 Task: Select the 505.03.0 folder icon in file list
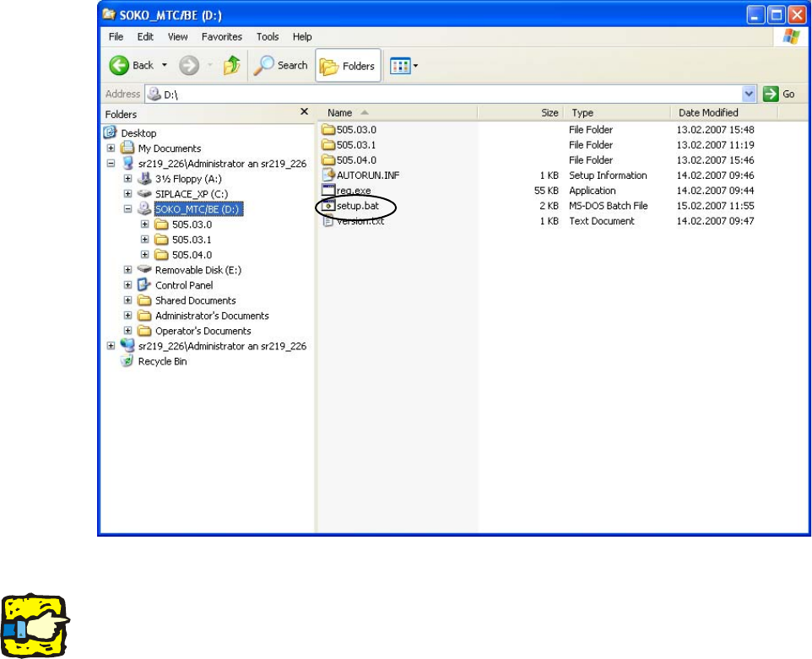click(x=328, y=129)
